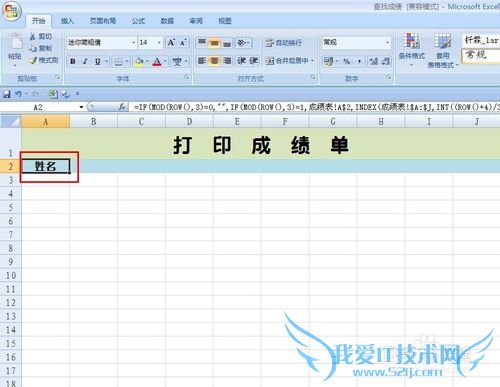Click the Insert Function fx button
The image size is (500, 387).
122,107
